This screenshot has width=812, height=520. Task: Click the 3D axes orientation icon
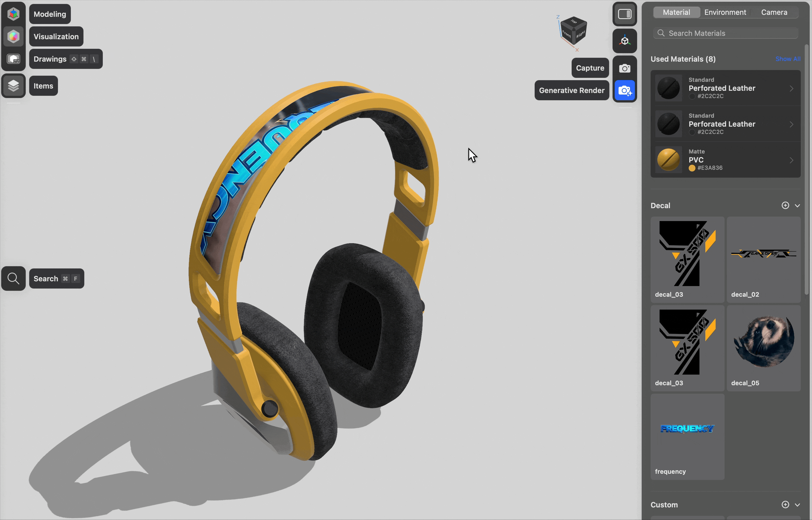[625, 41]
